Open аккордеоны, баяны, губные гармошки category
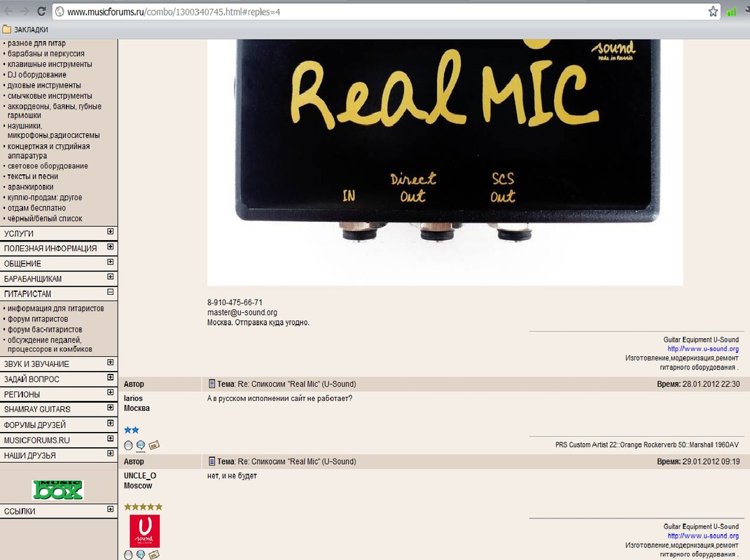 (54, 111)
